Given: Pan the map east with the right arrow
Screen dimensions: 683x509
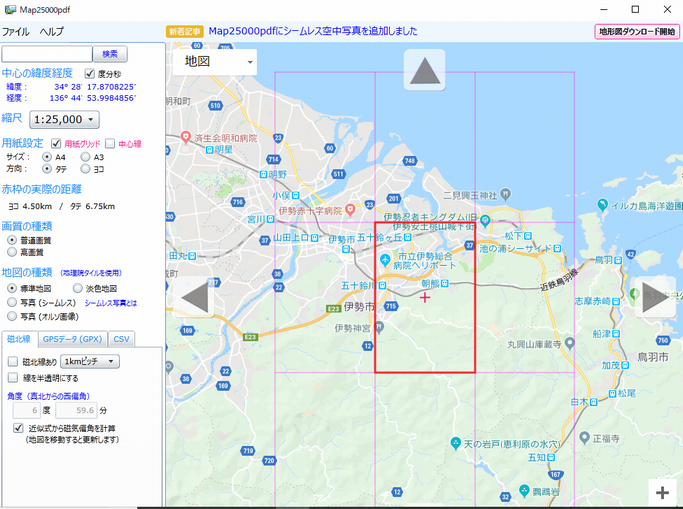Looking at the screenshot, I should [x=655, y=297].
